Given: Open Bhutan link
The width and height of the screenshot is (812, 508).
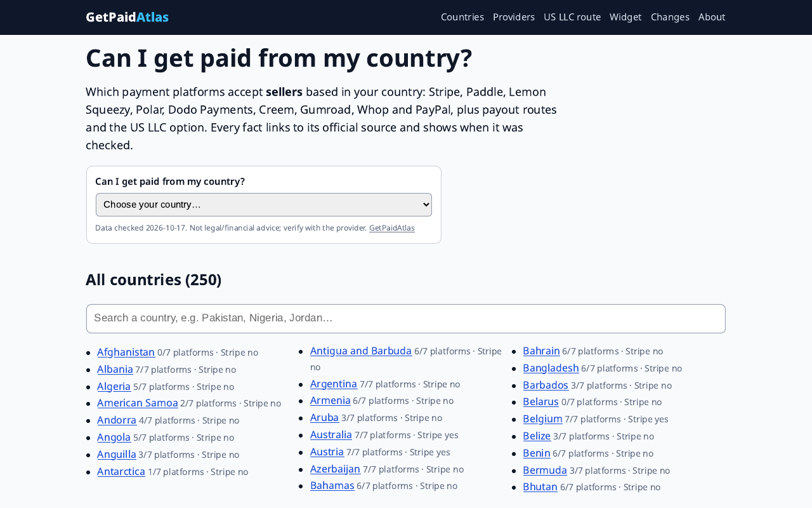Looking at the screenshot, I should (x=540, y=486).
